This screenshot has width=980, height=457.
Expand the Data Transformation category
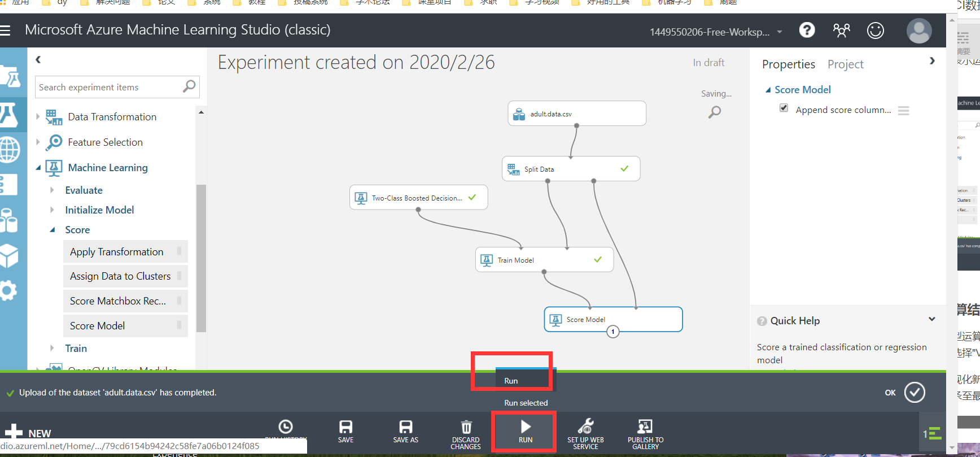click(38, 117)
